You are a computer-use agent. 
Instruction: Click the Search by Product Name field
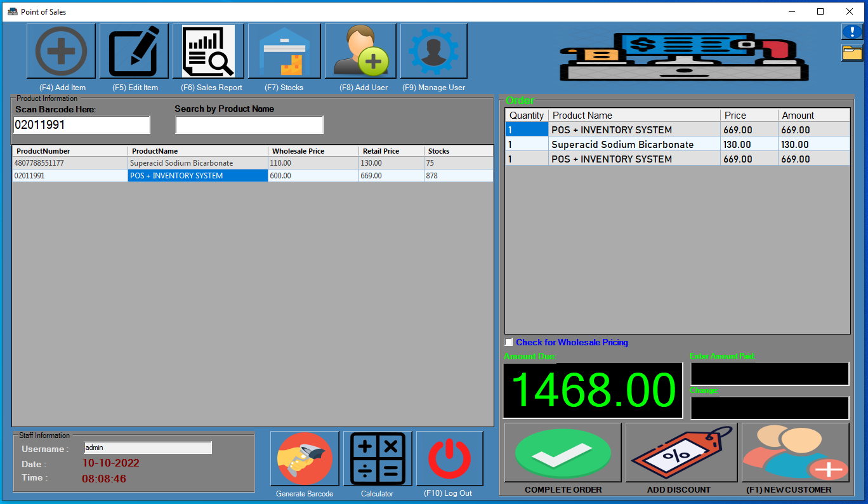(x=249, y=124)
